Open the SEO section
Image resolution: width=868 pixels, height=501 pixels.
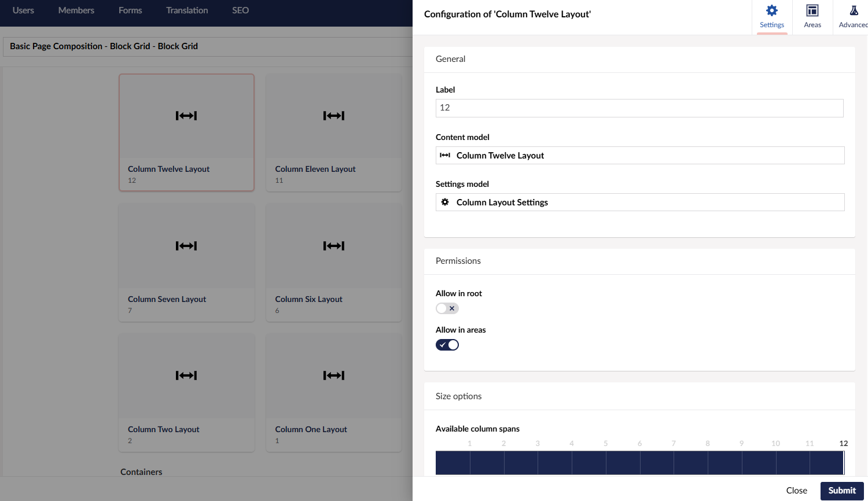coord(241,10)
